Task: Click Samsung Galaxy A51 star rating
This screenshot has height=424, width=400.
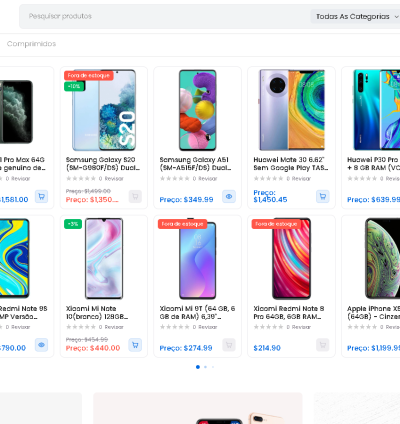Action: coord(175,179)
